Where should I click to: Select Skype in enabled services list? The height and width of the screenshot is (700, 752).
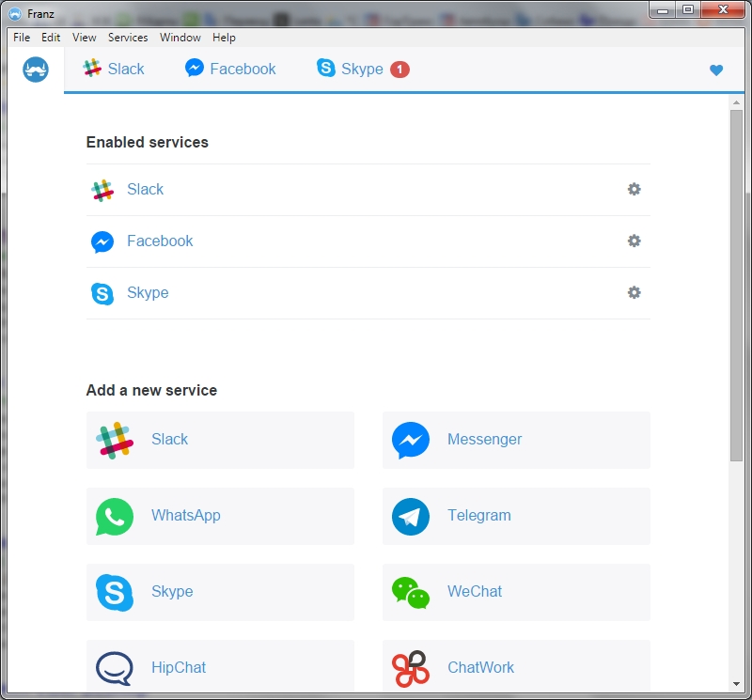click(368, 293)
